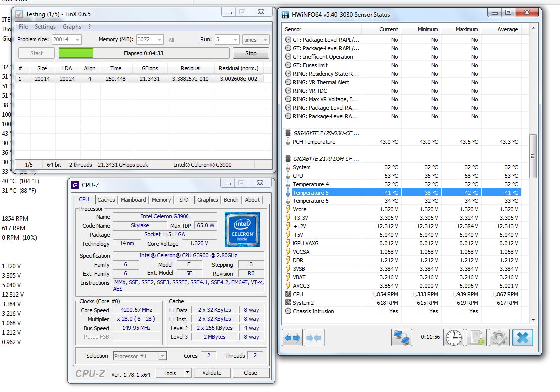Open the File menu in LinX
Screen dimensions: 560x392
[23, 27]
